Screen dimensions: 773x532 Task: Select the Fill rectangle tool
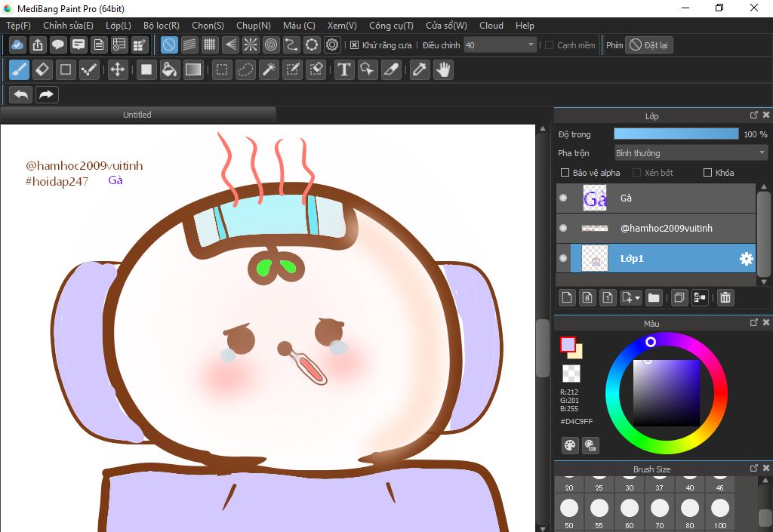146,70
